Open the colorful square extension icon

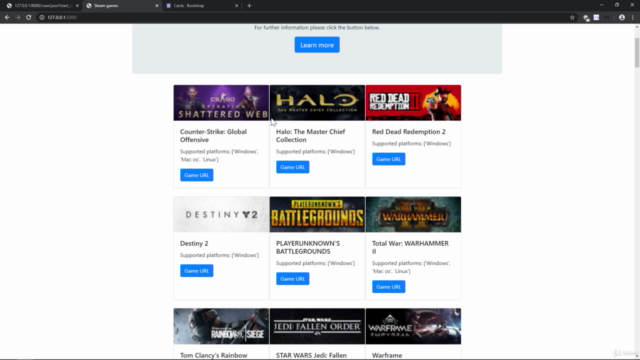pyautogui.click(x=596, y=17)
